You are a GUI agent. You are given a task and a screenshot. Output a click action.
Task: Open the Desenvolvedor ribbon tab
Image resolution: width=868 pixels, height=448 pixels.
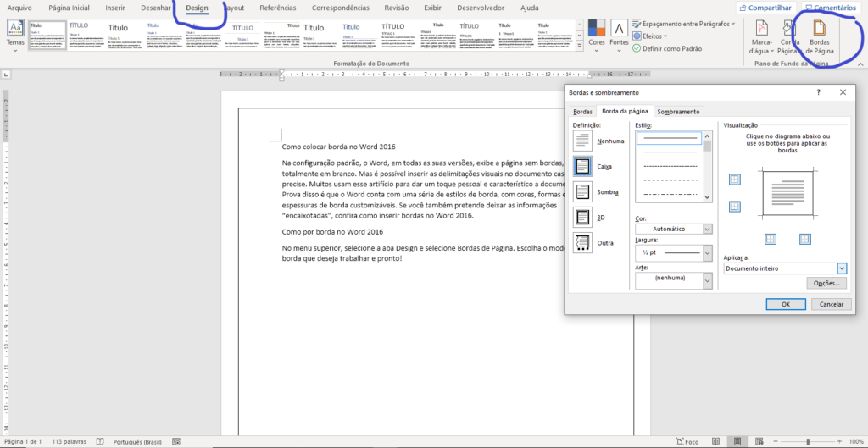[x=481, y=8]
